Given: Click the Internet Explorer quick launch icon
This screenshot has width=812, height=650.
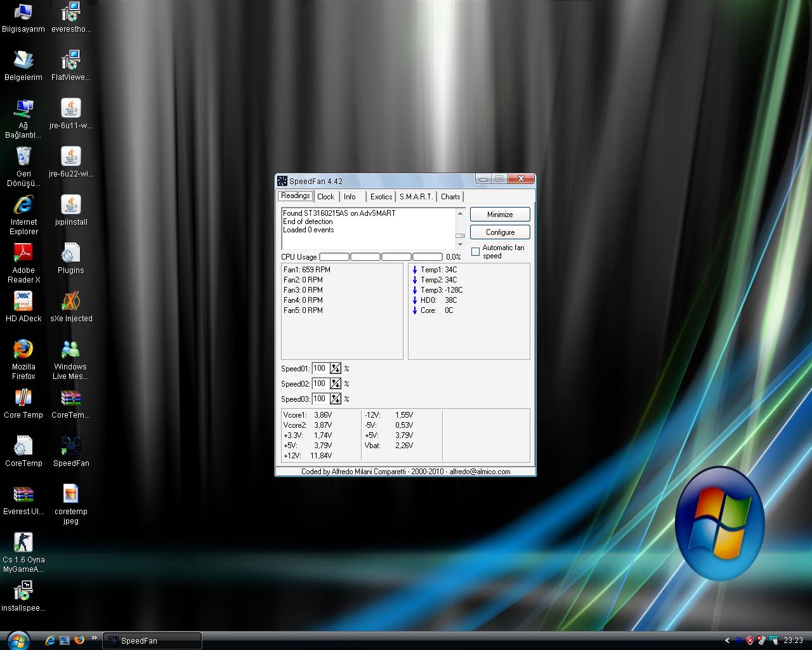Looking at the screenshot, I should (49, 640).
